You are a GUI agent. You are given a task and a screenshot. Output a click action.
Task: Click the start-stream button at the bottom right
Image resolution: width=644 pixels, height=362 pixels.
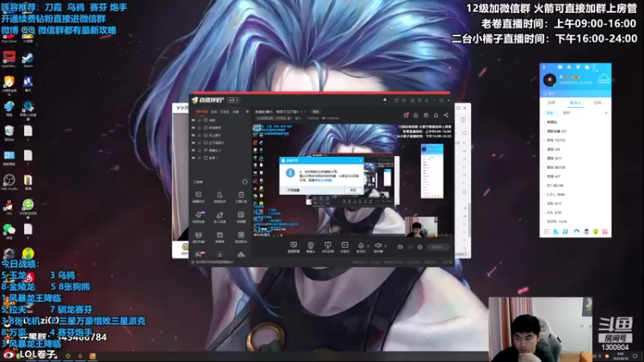pos(438,247)
